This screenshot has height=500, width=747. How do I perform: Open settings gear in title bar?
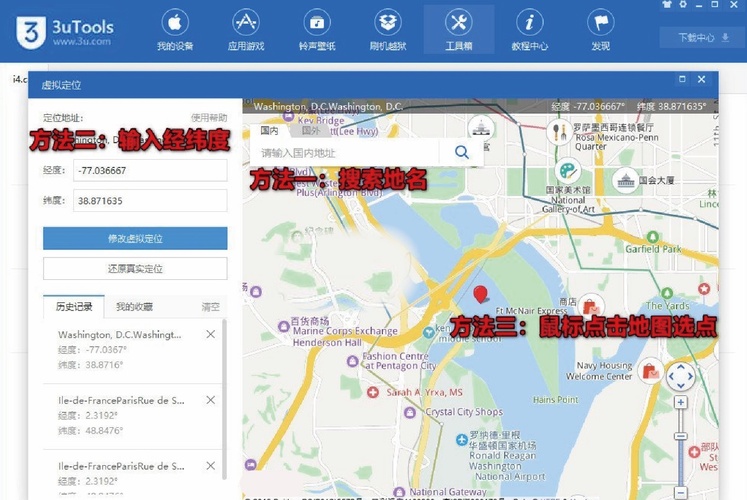coord(683,4)
